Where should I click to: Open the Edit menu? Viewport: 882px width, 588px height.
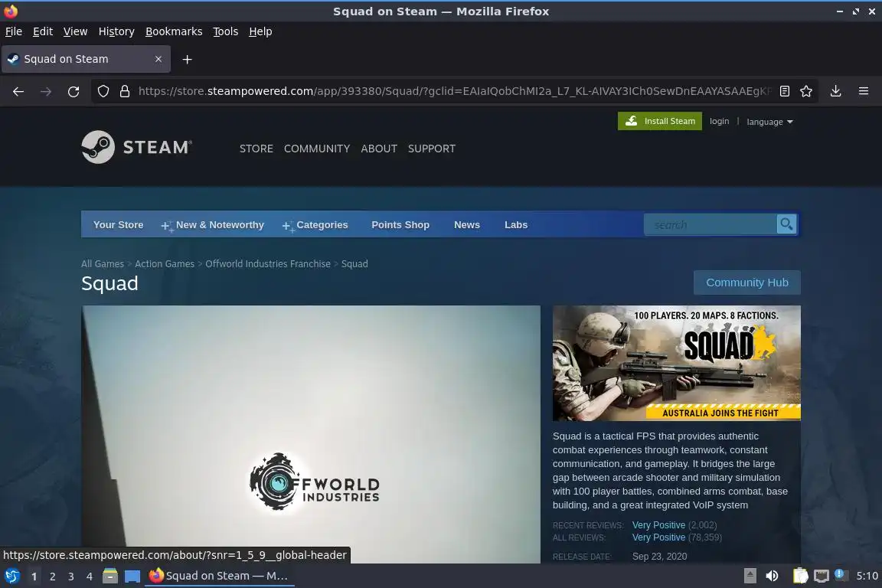pos(43,31)
